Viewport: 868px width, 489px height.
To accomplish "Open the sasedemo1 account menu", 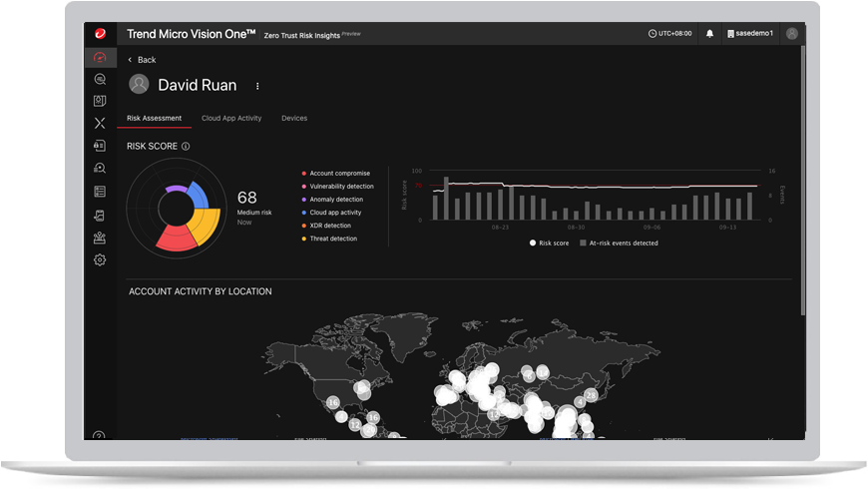I will [749, 34].
